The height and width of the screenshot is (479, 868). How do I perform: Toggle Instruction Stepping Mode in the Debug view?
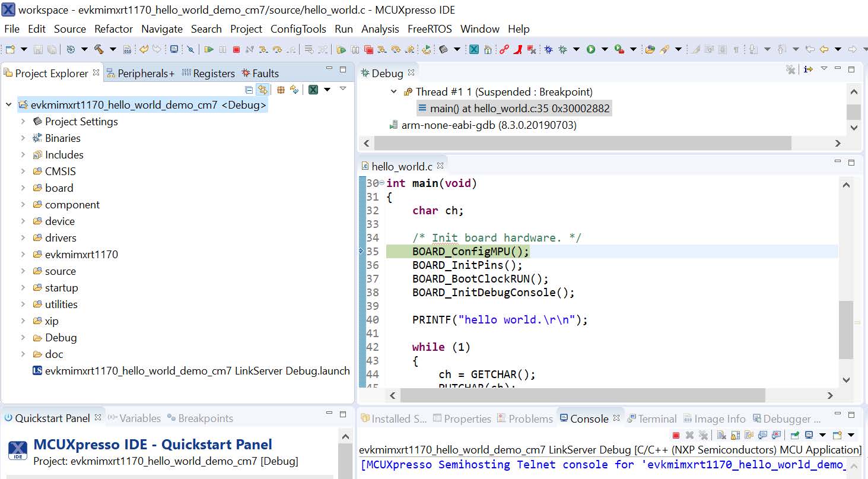808,69
